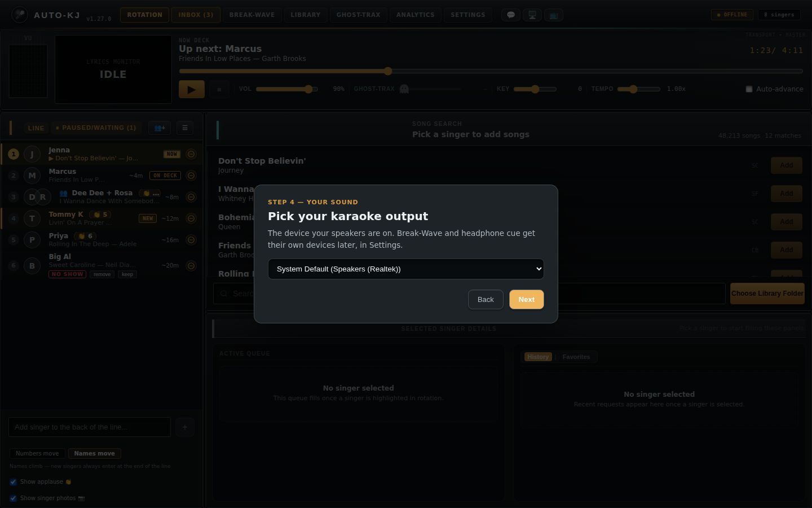Open the Rotation tab

click(x=144, y=15)
